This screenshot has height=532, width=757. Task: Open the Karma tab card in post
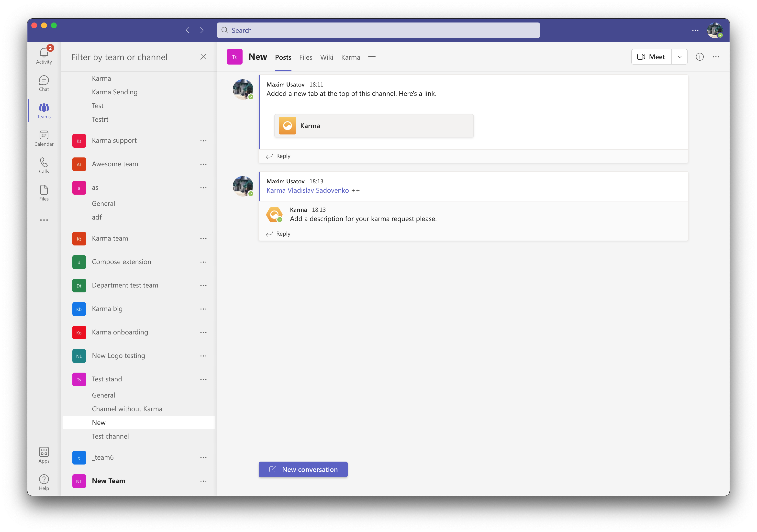(x=374, y=126)
